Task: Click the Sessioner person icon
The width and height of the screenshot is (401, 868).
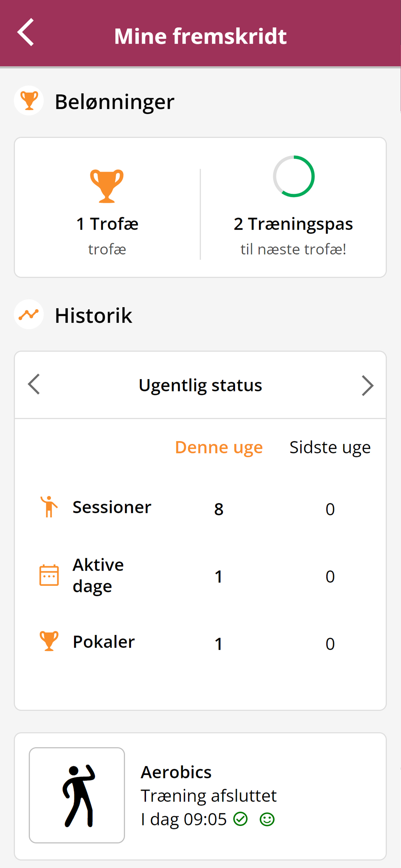Action: click(x=49, y=507)
